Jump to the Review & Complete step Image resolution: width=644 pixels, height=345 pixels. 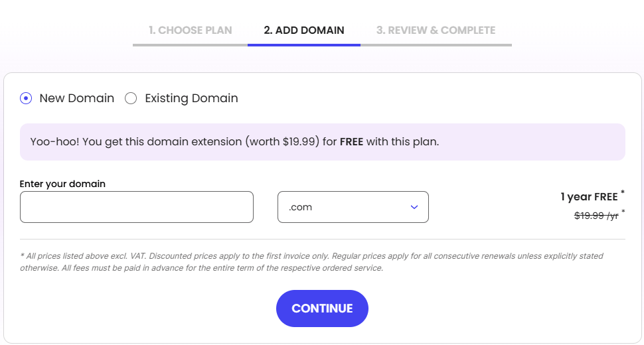pos(436,30)
